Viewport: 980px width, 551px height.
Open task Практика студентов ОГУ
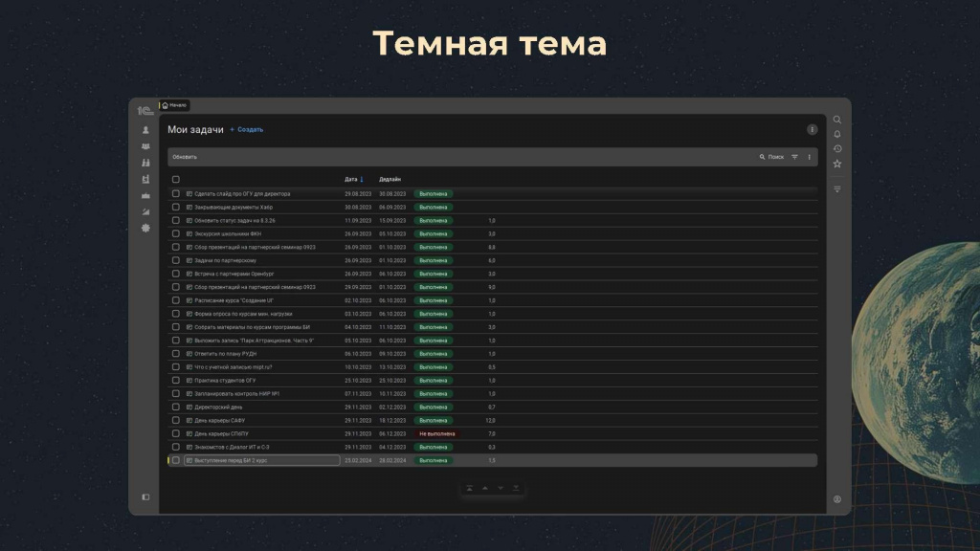225,381
